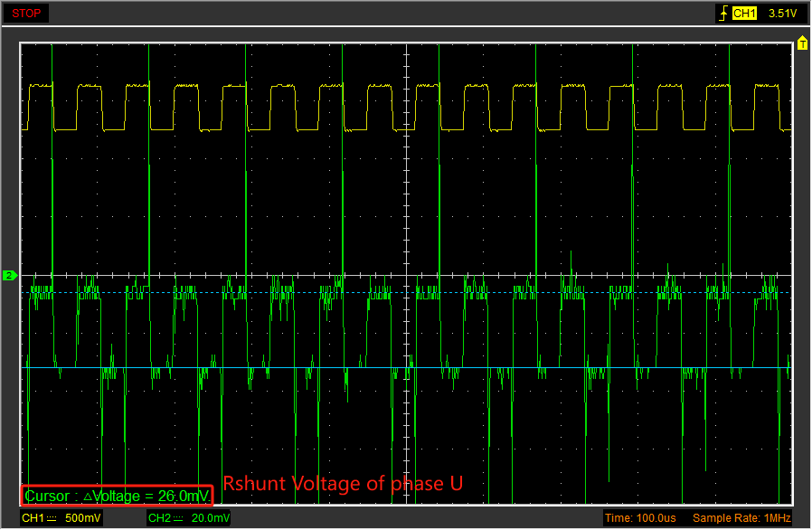
Task: Click the red STOP status indicator
Action: 26,14
